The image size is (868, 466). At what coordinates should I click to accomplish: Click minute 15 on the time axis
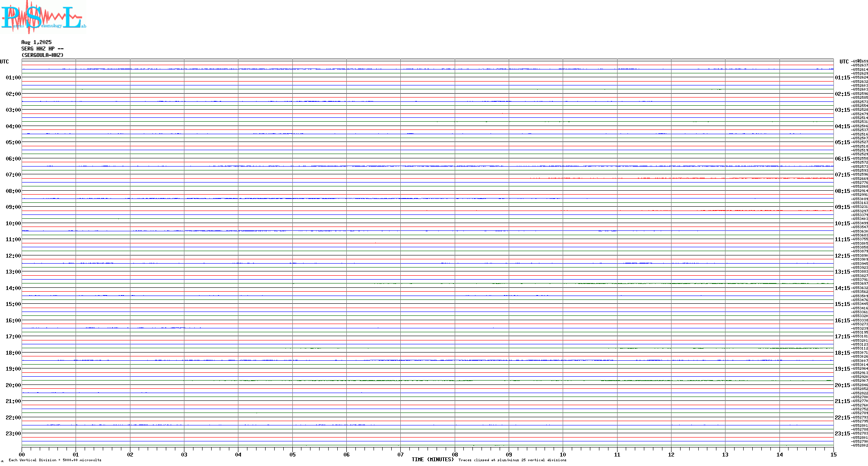point(833,454)
